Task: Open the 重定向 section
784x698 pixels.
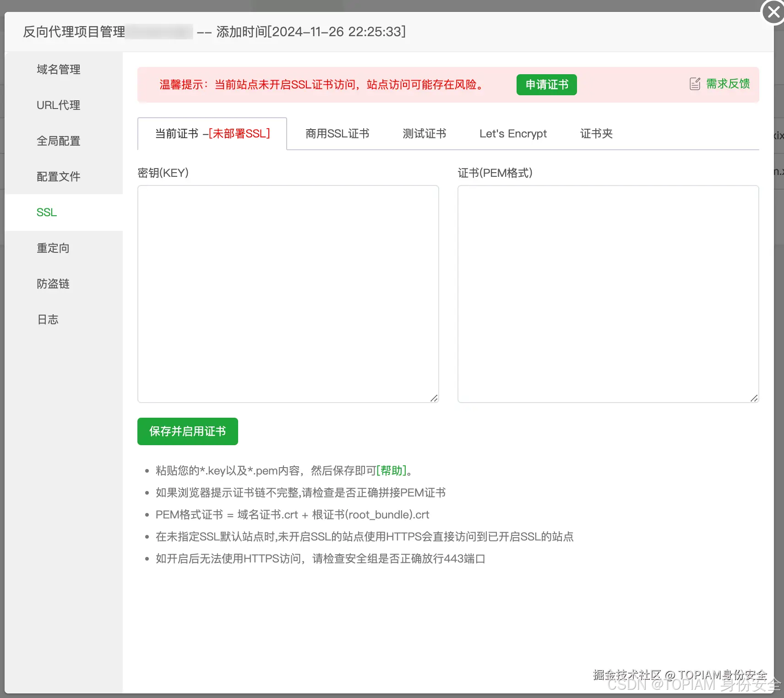Action: [53, 248]
